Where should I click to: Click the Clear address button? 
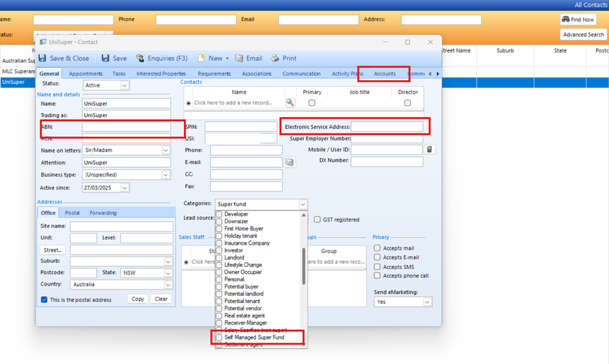161,299
